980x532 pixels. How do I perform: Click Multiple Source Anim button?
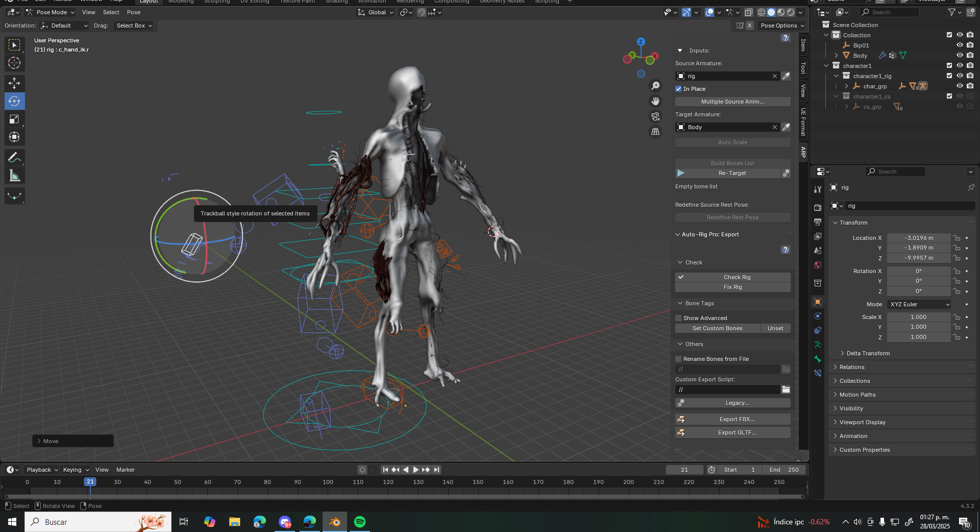[732, 102]
